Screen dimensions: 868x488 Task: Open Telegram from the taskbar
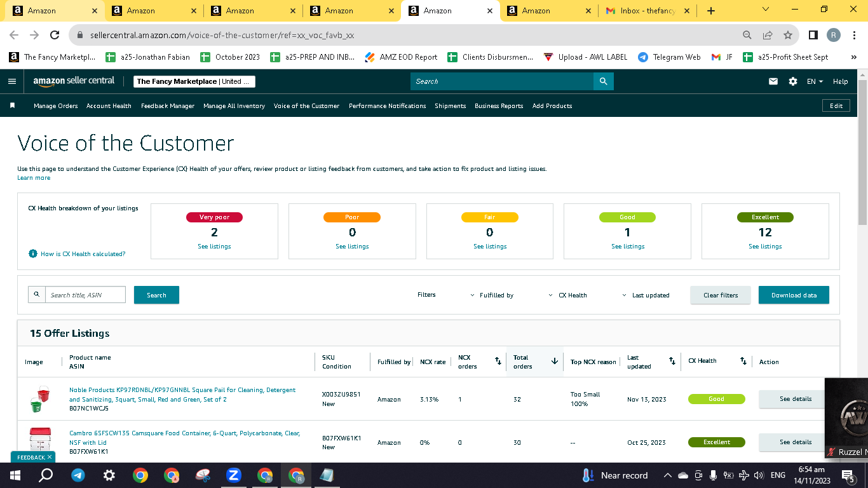pos(78,475)
